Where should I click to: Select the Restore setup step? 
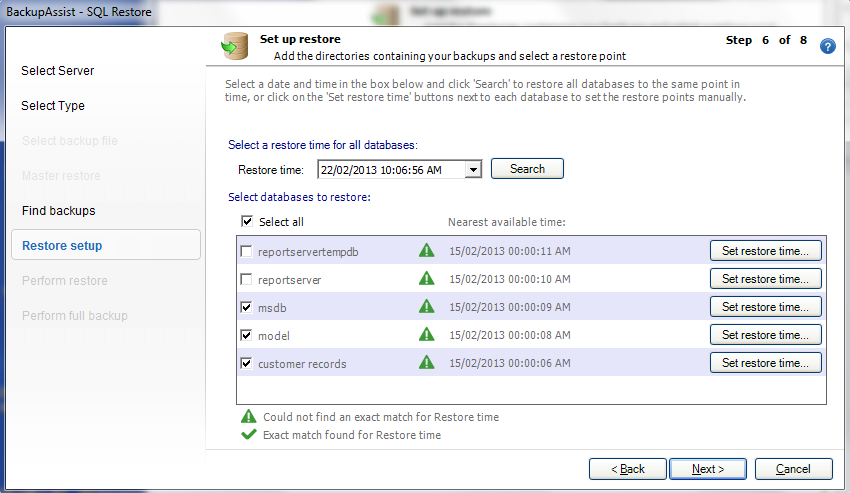106,245
